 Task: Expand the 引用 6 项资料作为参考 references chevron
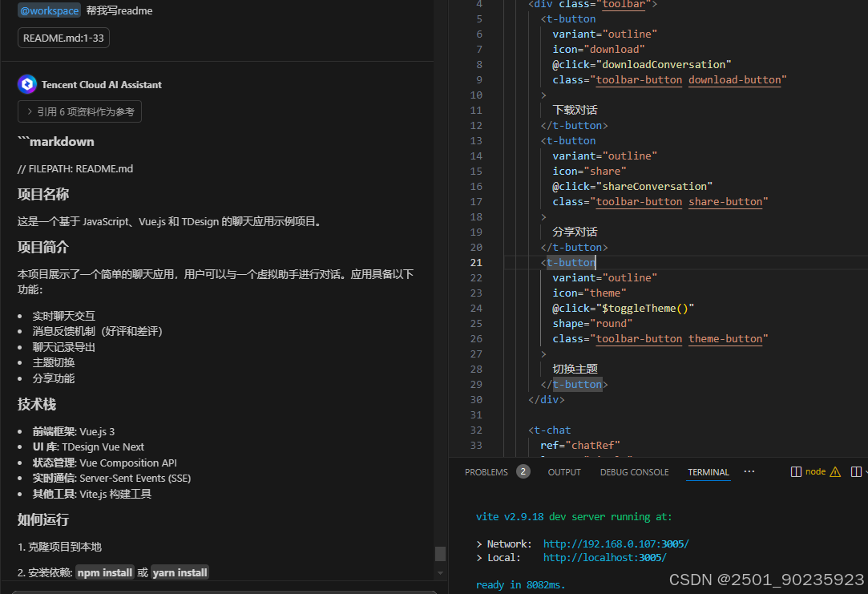point(30,111)
